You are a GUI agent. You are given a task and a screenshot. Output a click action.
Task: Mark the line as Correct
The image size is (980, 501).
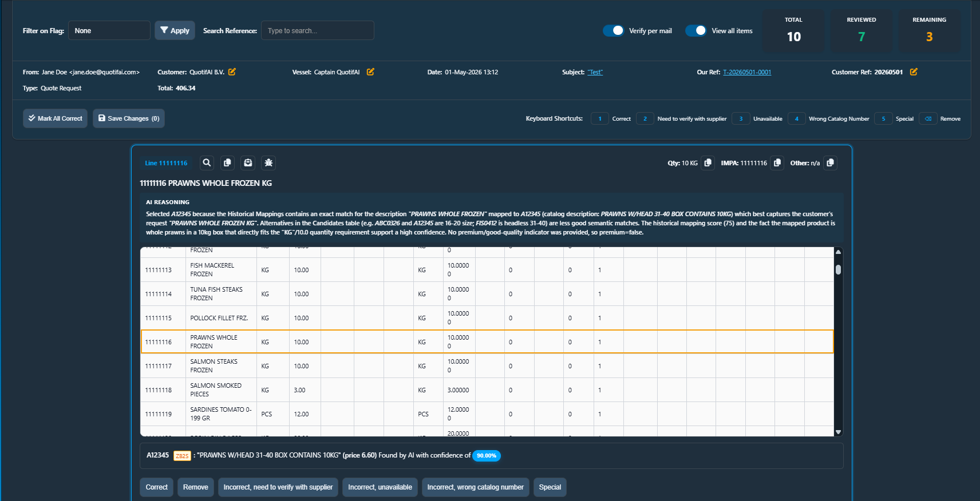[156, 487]
